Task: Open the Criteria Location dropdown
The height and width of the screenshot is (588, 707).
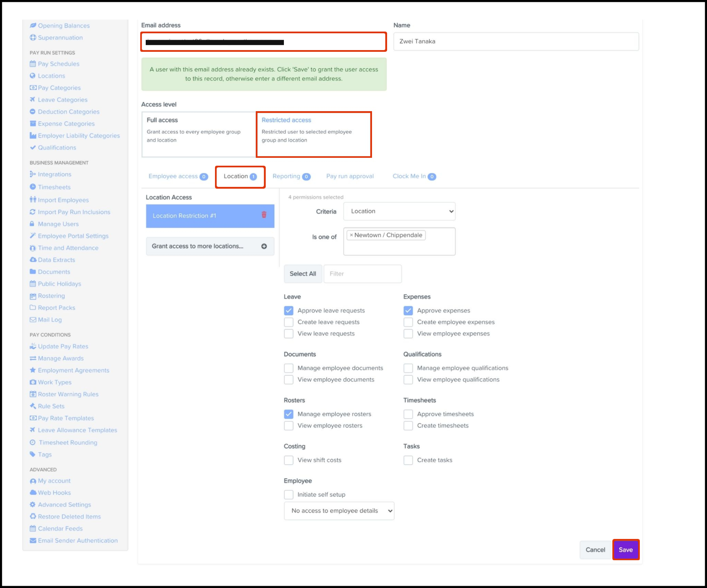Action: pos(399,211)
